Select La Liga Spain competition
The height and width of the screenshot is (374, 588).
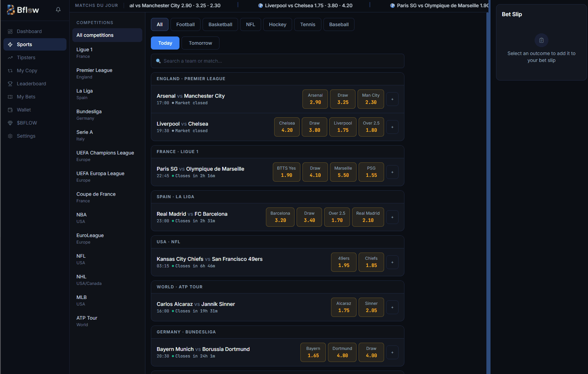tap(107, 94)
